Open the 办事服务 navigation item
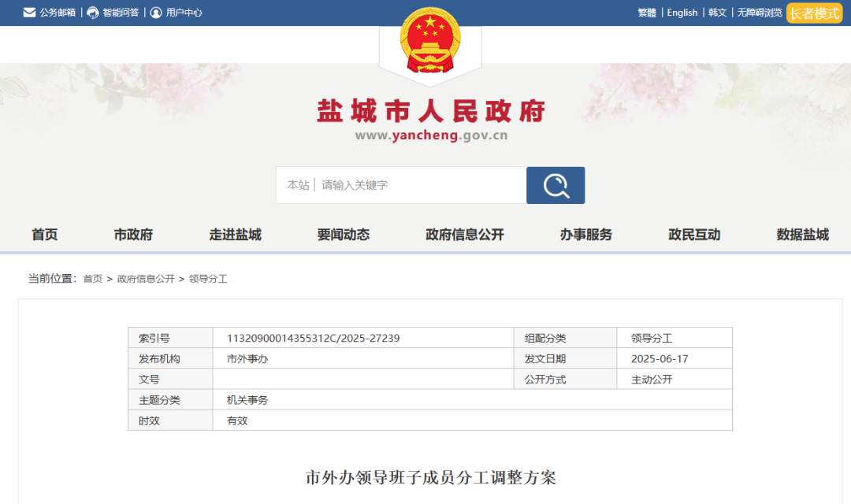This screenshot has width=851, height=504. (586, 235)
